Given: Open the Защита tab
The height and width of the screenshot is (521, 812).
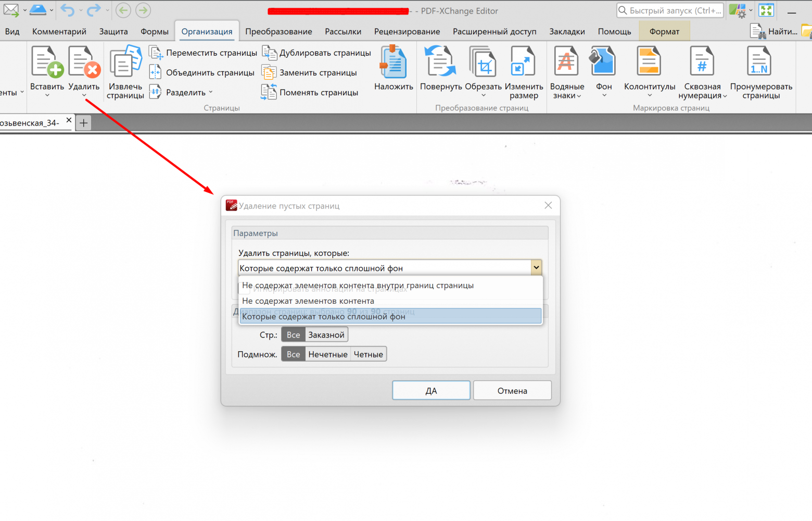Looking at the screenshot, I should tap(113, 31).
